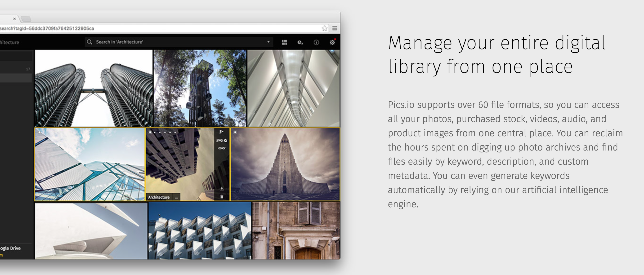Toggle selection checkbox on glass building photo
Image resolution: width=644 pixels, height=275 pixels.
point(39,132)
